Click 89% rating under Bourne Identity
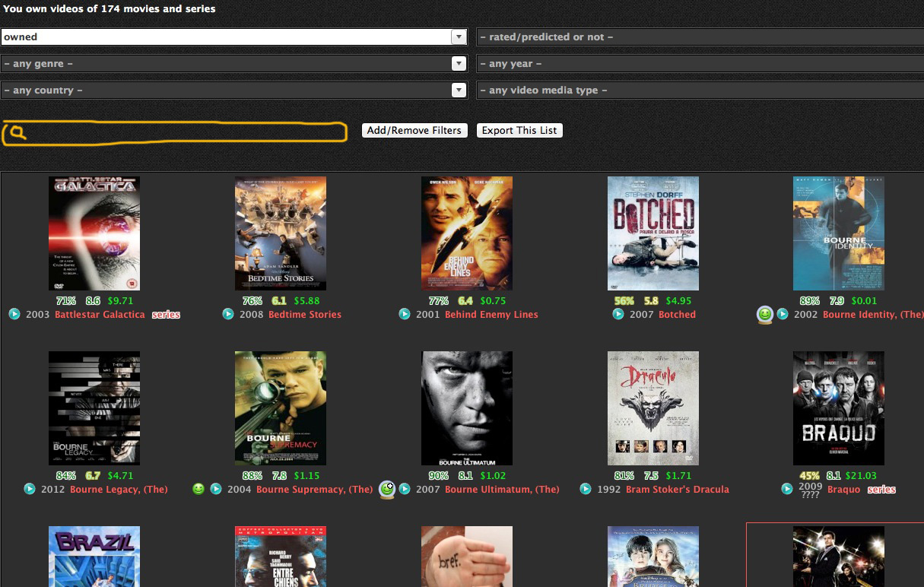The height and width of the screenshot is (587, 924). tap(810, 301)
